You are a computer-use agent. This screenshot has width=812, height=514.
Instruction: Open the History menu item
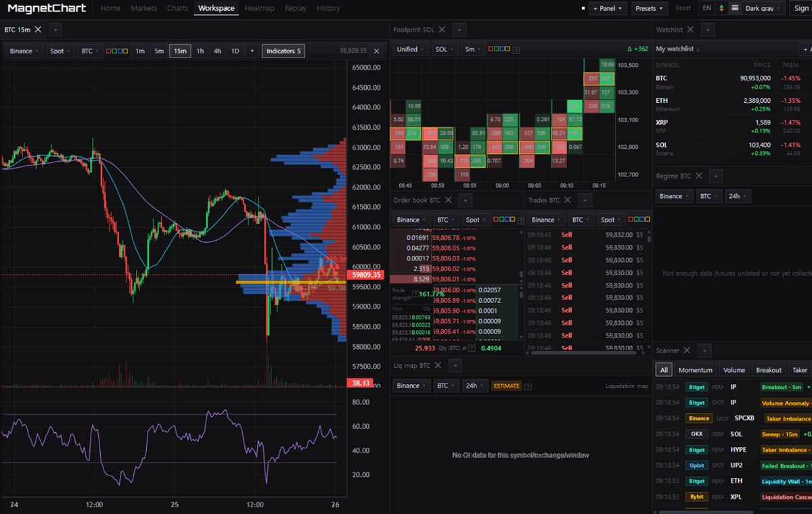point(328,8)
